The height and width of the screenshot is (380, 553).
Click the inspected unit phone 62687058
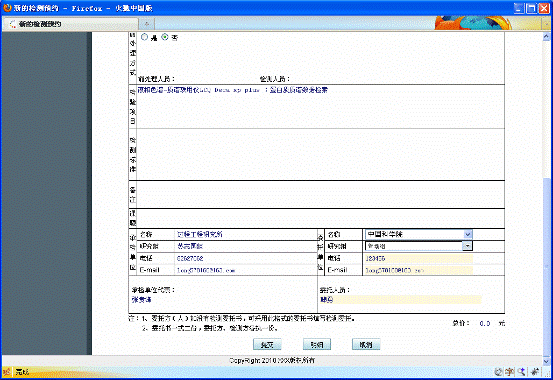tap(190, 259)
